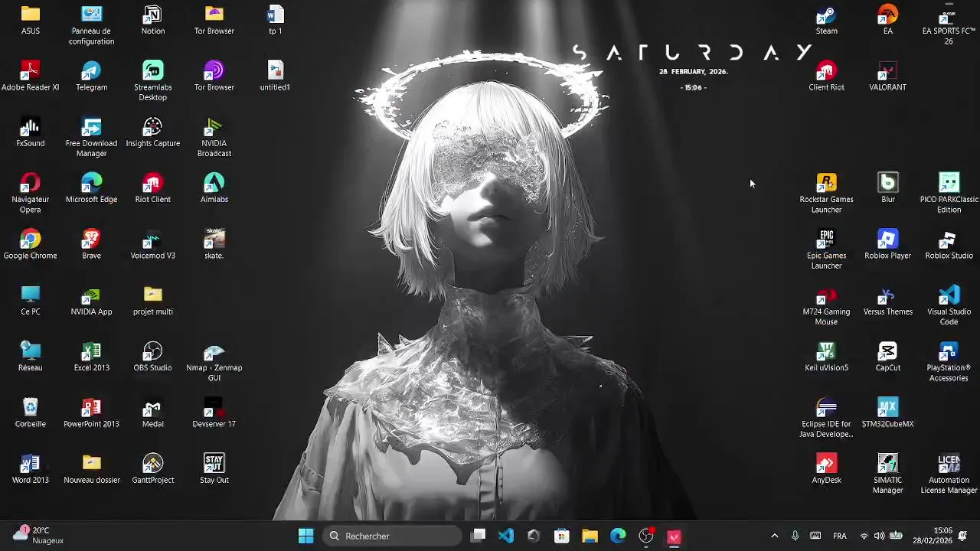This screenshot has width=980, height=551.
Task: Select the Riot Client desktop icon
Action: (x=152, y=188)
